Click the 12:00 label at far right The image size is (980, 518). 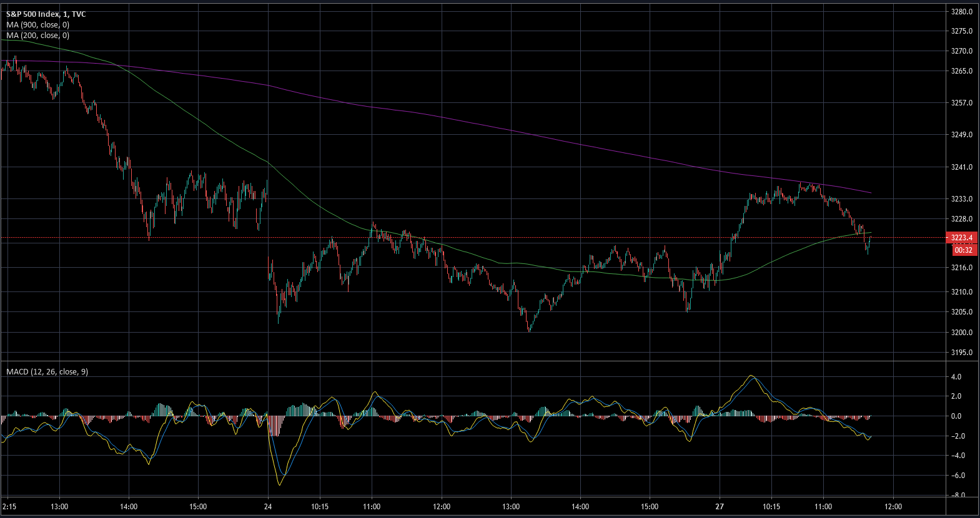click(x=893, y=506)
